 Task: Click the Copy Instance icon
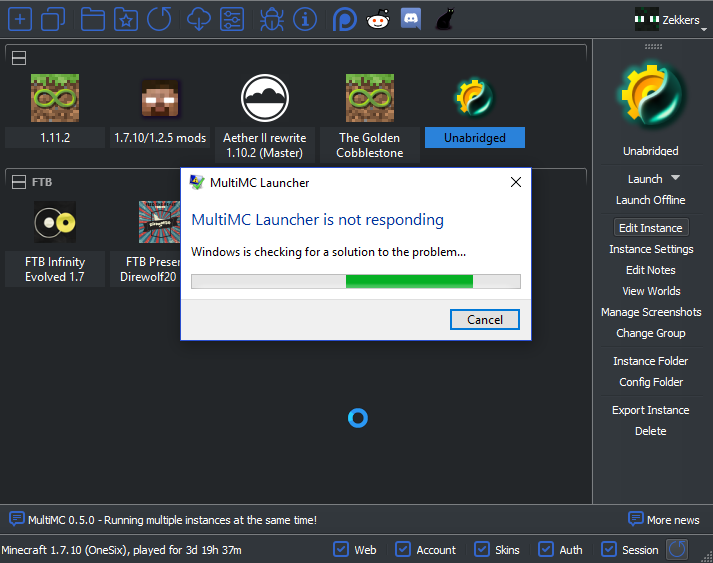pyautogui.click(x=53, y=20)
